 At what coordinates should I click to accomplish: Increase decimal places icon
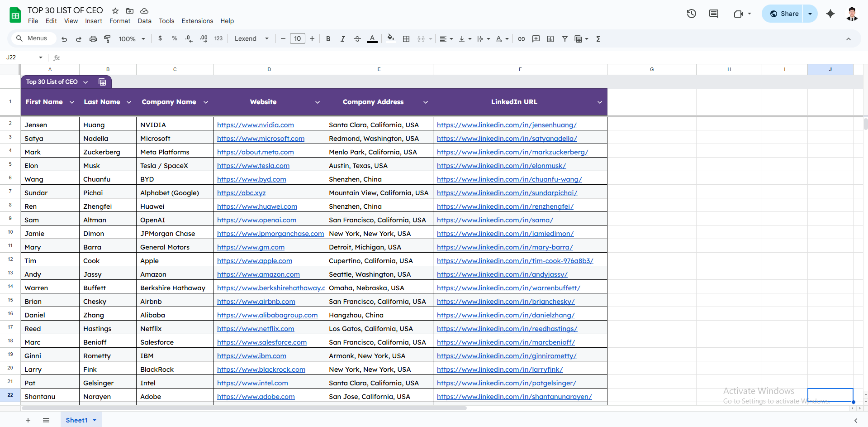(204, 38)
